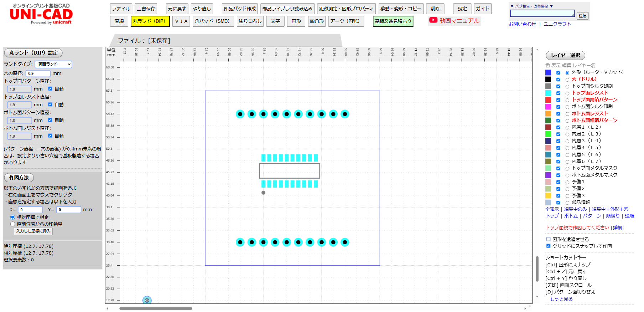Click the blue 外形 layer color swatch

coord(548,72)
